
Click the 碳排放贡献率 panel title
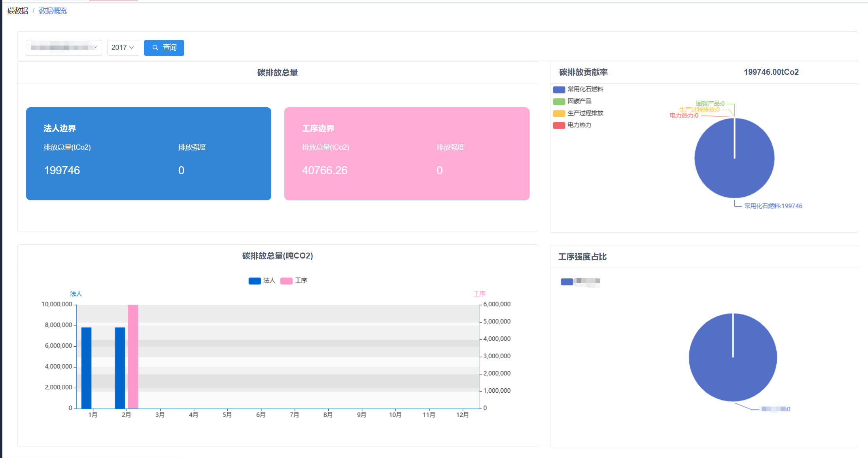pos(583,72)
